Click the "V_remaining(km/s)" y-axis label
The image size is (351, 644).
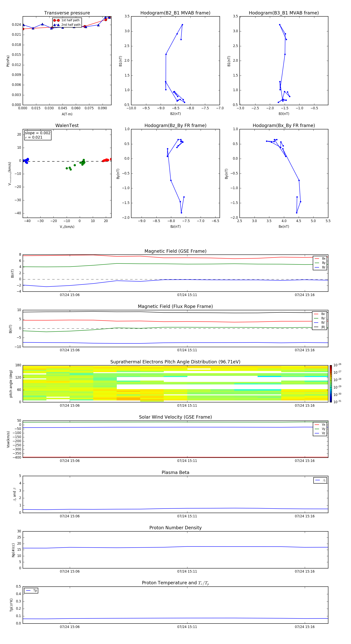[10, 173]
